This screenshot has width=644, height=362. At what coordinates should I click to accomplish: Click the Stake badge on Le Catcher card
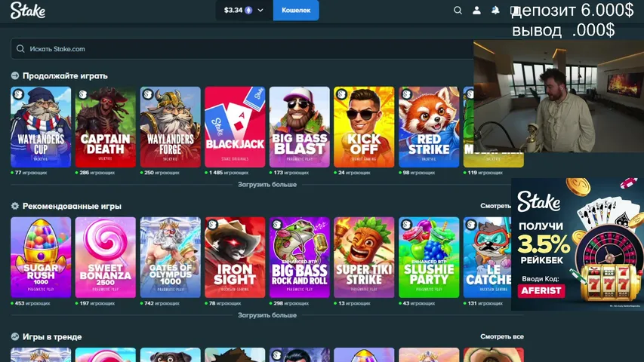[470, 225]
